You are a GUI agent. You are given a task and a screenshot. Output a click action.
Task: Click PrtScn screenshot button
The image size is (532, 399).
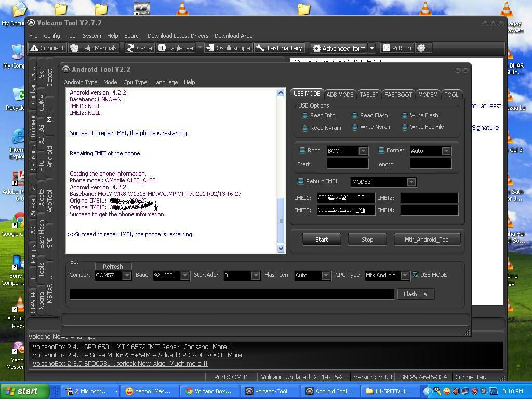(397, 48)
